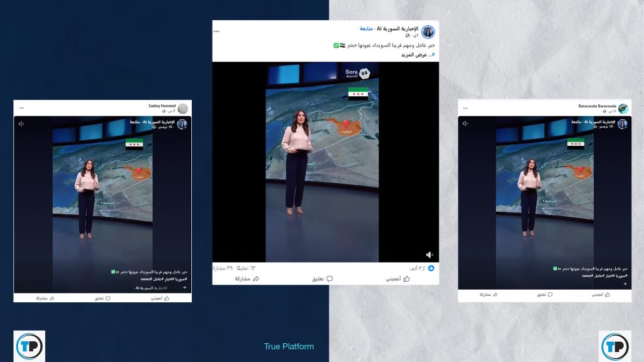The width and height of the screenshot is (644, 362).
Task: Open the options menu on Sadeq Hameed's post
Action: pyautogui.click(x=21, y=107)
